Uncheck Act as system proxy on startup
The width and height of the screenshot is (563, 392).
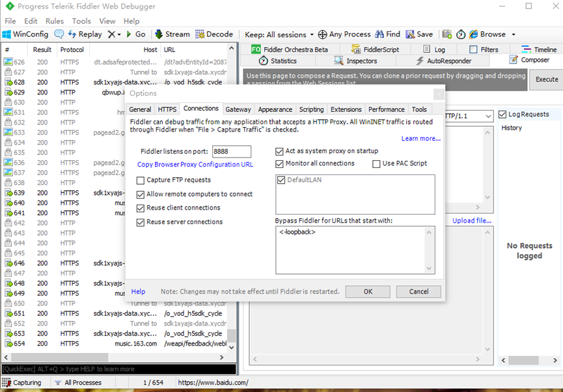279,151
